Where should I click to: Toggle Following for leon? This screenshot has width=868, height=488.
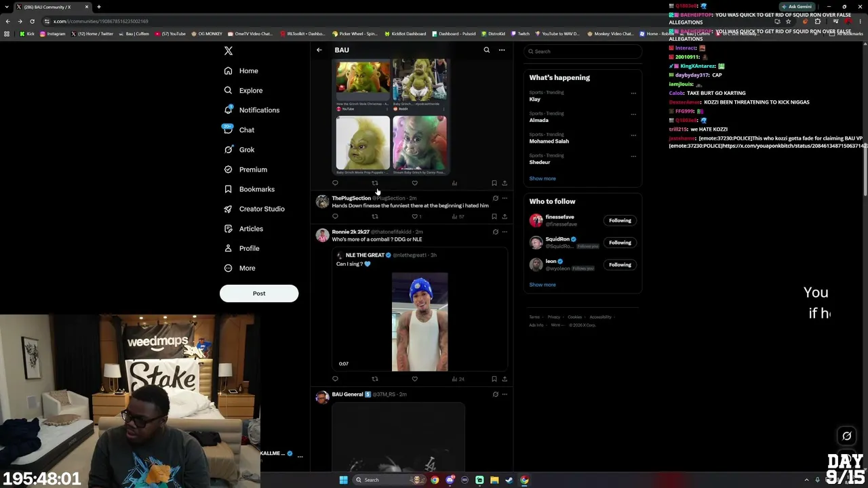pos(620,265)
